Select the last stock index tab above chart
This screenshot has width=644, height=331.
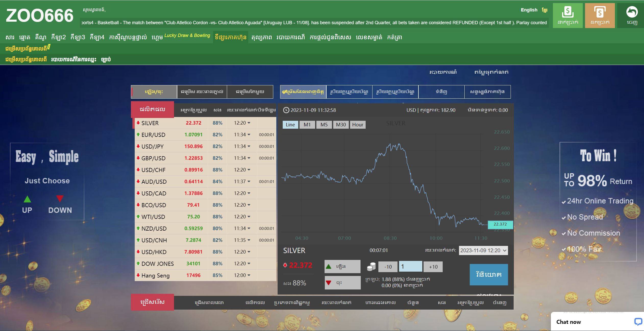487,92
